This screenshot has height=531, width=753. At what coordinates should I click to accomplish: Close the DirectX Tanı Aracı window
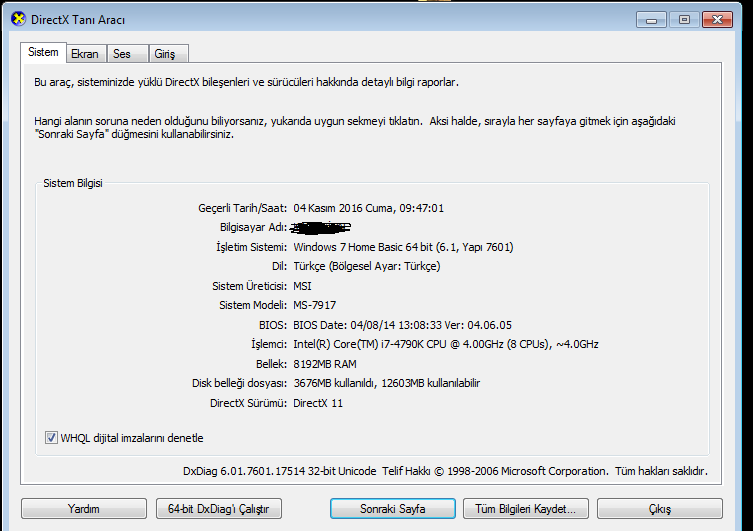pos(717,20)
